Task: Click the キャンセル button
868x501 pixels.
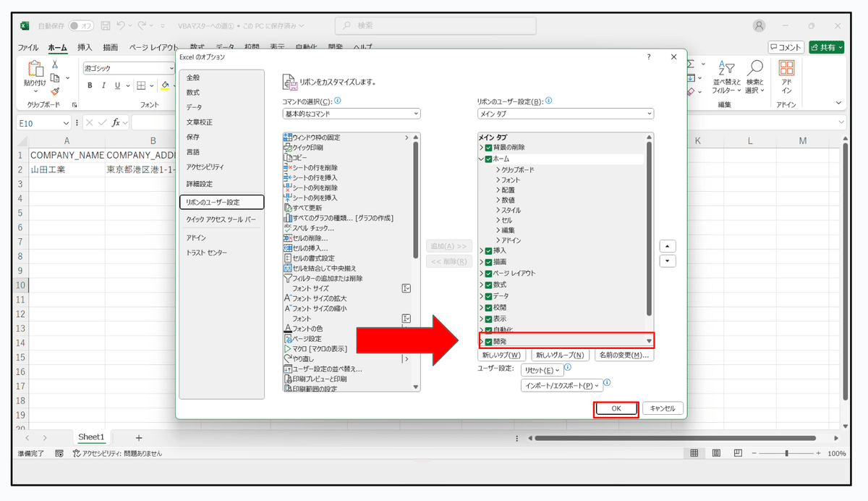Action: coord(663,408)
